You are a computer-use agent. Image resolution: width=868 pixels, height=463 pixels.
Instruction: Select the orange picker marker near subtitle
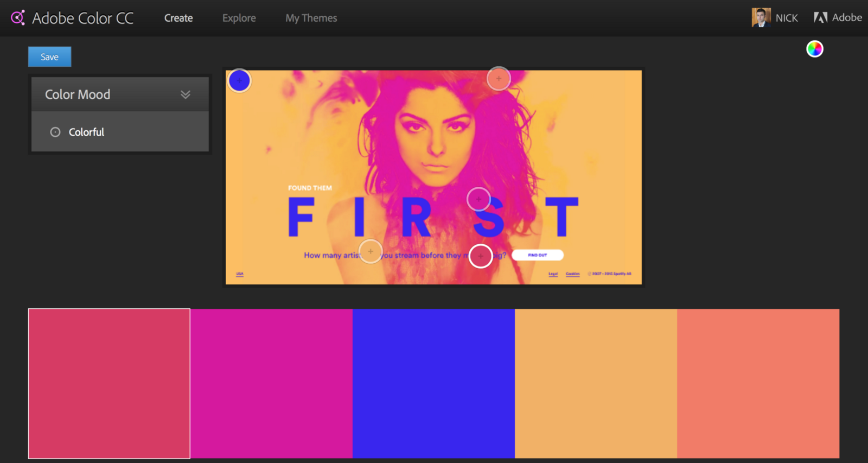pyautogui.click(x=371, y=251)
